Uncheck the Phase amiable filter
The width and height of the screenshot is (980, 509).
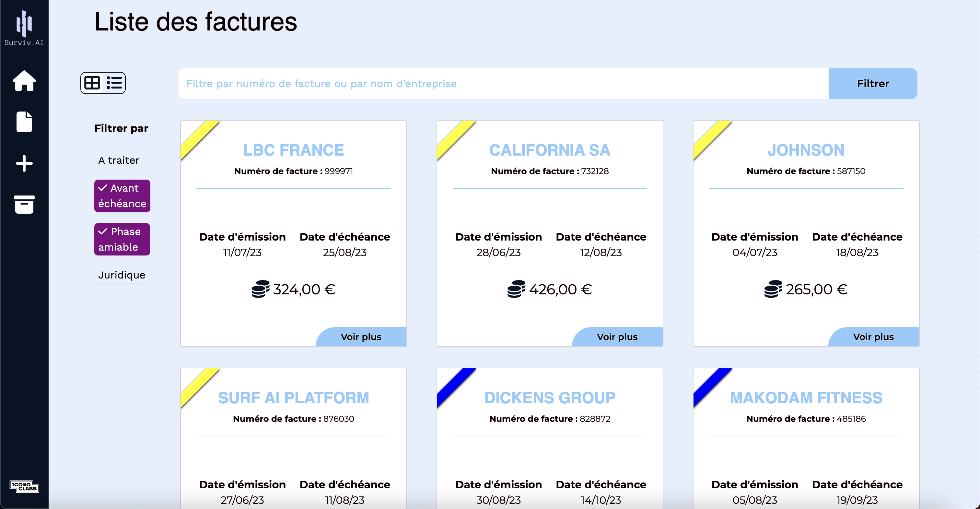(122, 239)
